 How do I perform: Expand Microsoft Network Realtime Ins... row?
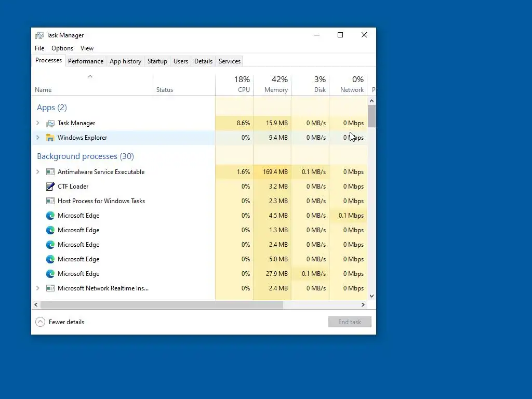(38, 288)
